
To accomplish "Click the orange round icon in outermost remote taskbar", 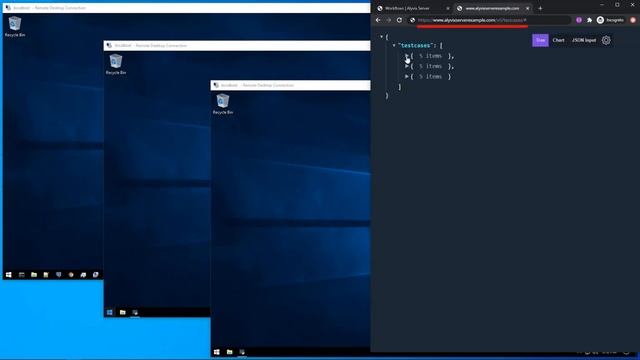I will [71, 275].
